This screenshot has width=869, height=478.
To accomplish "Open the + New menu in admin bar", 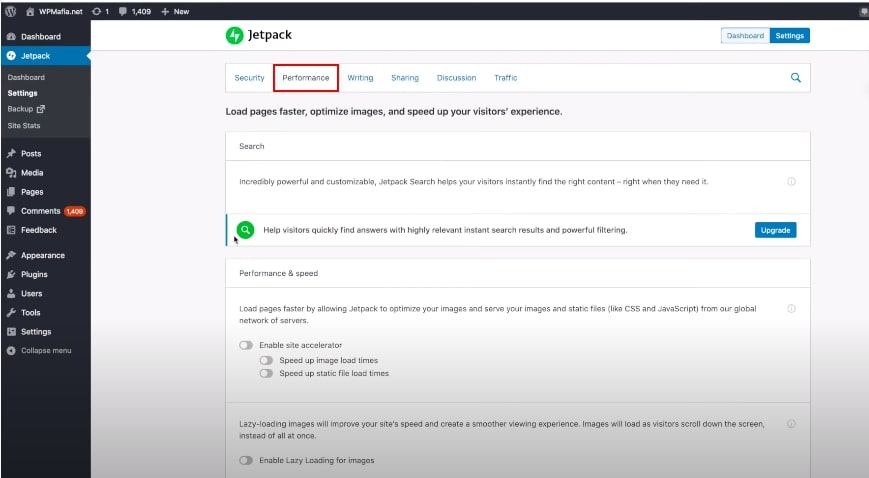I will click(175, 11).
